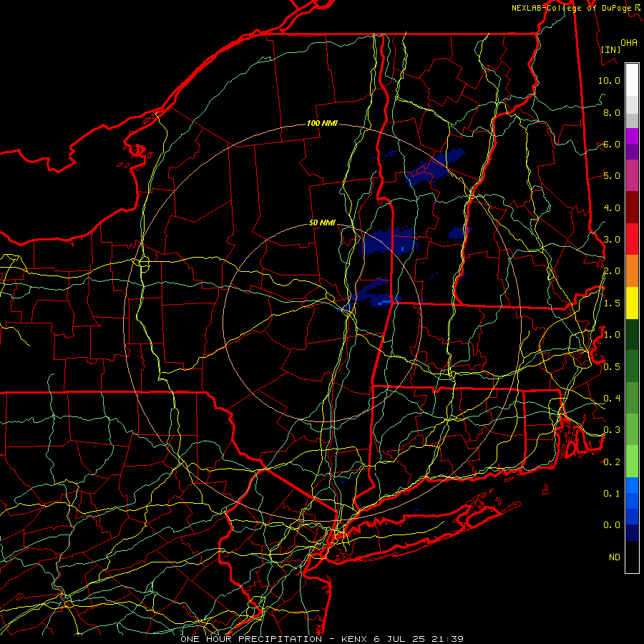The height and width of the screenshot is (644, 644).
Task: Click the 100 NMI range ring label
Action: point(322,123)
